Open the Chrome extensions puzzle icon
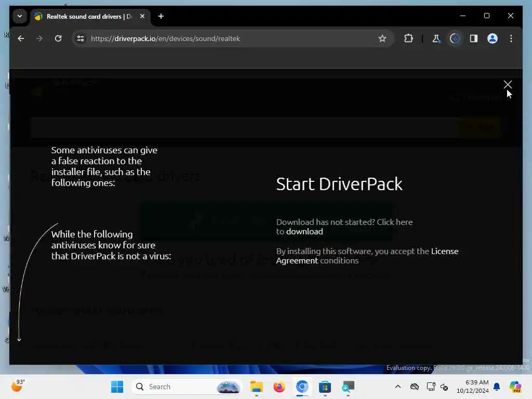This screenshot has height=399, width=532. coord(408,38)
